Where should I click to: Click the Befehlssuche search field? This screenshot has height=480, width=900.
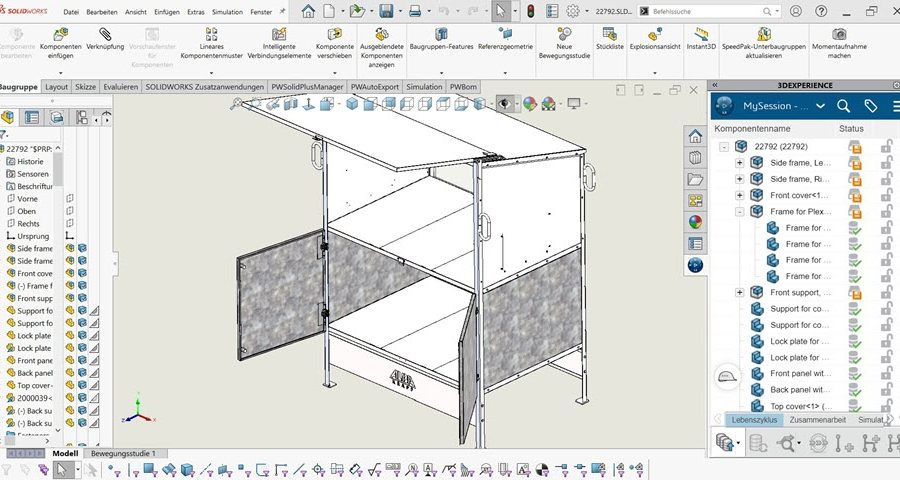coord(710,11)
